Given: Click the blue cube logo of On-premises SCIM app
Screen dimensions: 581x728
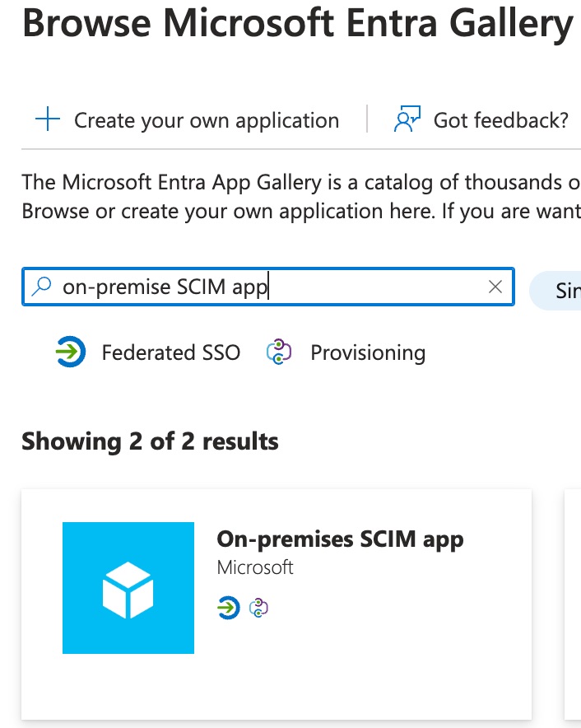Looking at the screenshot, I should tap(127, 587).
